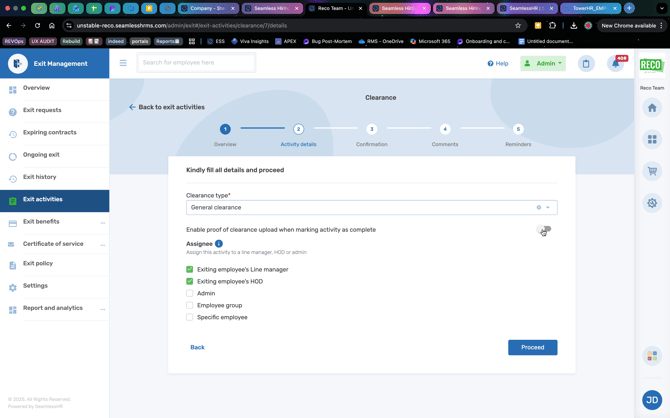Uncheck Exiting employee's Line manager
The height and width of the screenshot is (418, 670).
point(190,269)
